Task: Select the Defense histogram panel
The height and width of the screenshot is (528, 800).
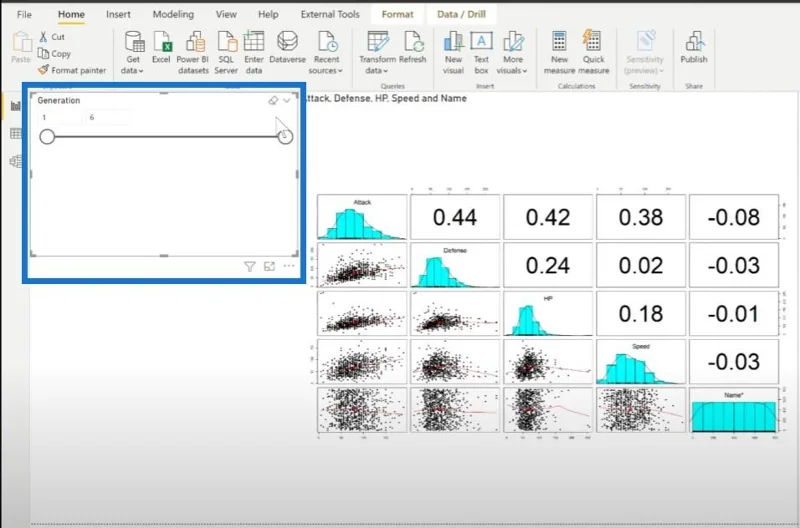Action: click(x=455, y=265)
